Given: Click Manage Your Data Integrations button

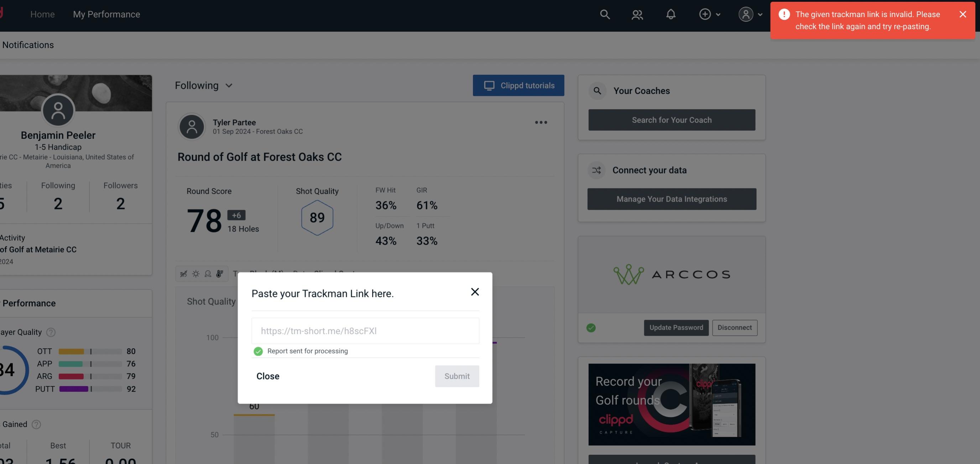Looking at the screenshot, I should (x=672, y=199).
